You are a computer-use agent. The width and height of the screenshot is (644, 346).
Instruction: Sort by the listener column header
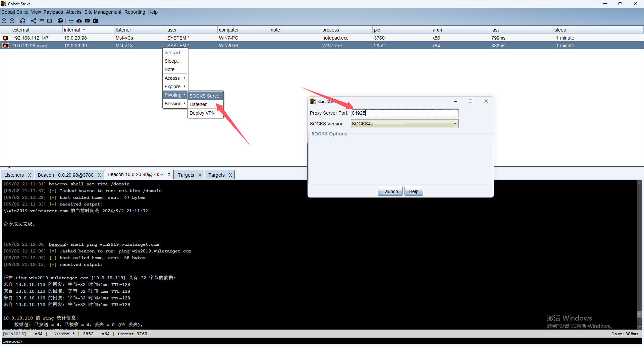click(x=140, y=30)
